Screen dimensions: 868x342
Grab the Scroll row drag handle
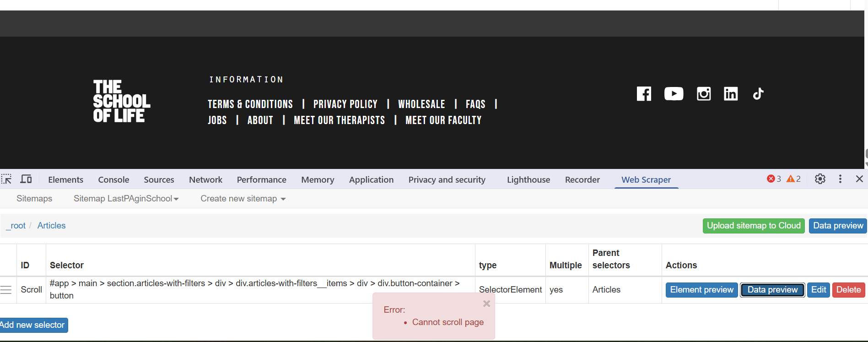point(6,290)
